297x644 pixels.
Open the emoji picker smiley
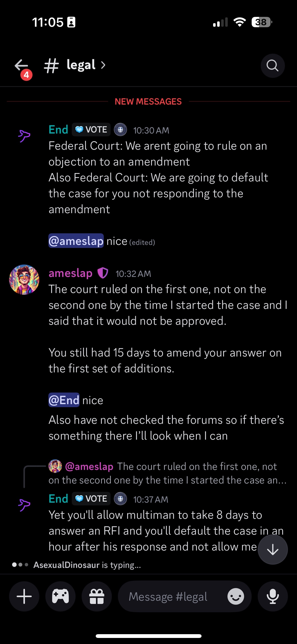pos(236,596)
